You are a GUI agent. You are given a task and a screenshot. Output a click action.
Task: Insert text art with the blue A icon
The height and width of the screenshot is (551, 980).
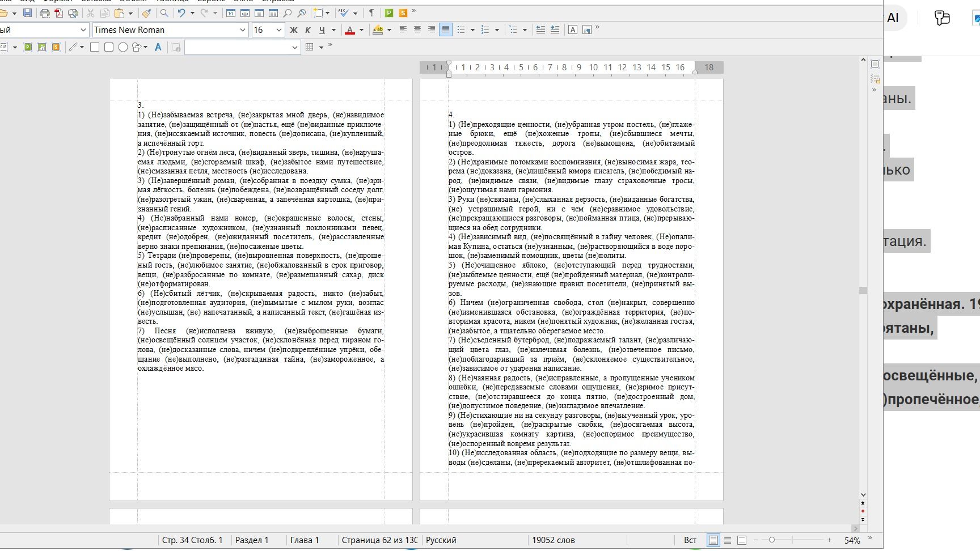coord(158,47)
